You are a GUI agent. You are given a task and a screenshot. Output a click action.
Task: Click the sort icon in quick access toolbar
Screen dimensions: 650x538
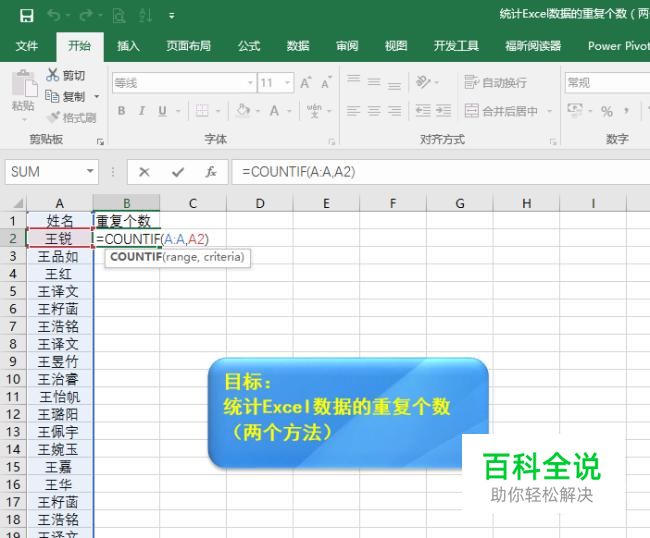(146, 16)
